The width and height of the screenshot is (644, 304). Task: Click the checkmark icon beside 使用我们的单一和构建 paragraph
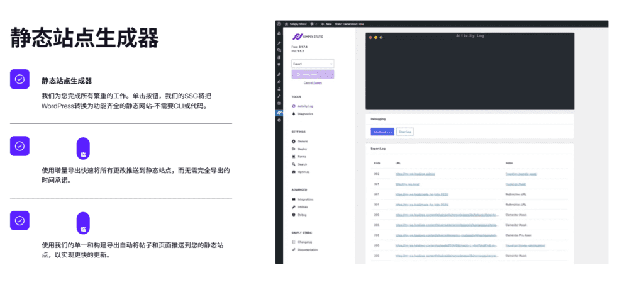(x=19, y=221)
